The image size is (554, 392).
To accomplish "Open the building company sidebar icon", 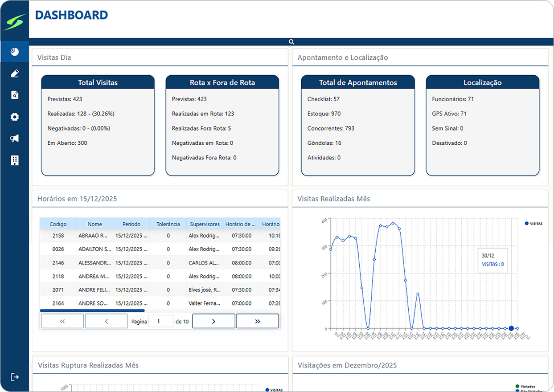I will click(15, 160).
